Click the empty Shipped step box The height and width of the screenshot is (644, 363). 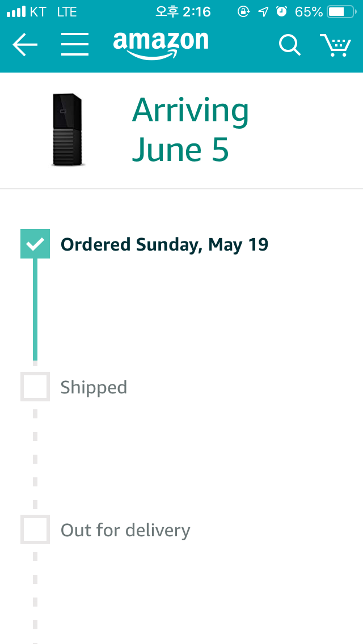pyautogui.click(x=35, y=387)
